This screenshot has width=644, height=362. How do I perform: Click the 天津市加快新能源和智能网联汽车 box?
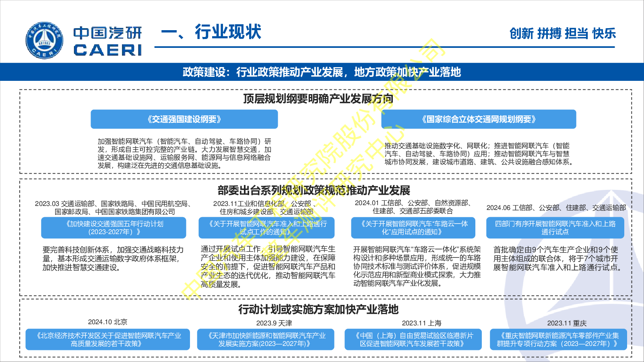pos(266,339)
